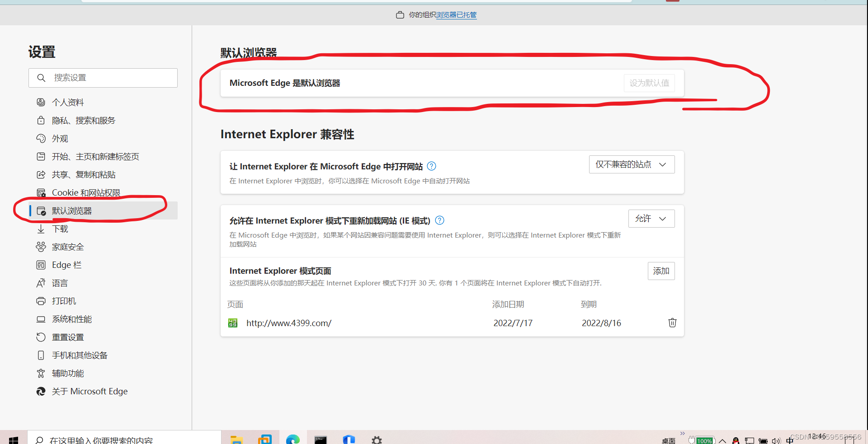The image size is (868, 444).
Task: Open Microsoft Edge from the taskbar
Action: pos(293,439)
